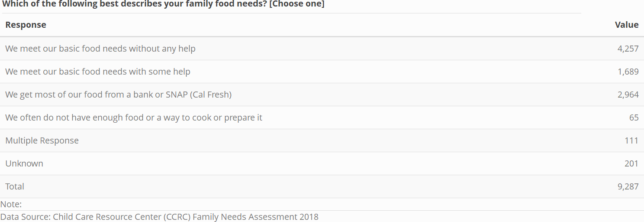
Task: Click the value 201
Action: tap(632, 163)
